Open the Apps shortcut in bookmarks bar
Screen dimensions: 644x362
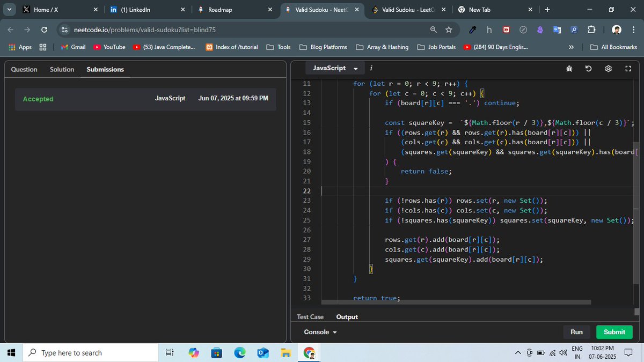point(20,47)
